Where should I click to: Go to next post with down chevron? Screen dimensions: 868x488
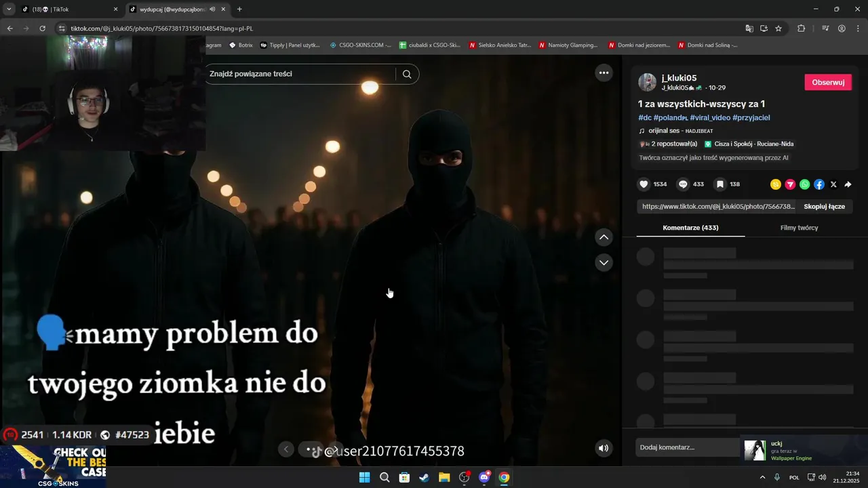pyautogui.click(x=604, y=262)
